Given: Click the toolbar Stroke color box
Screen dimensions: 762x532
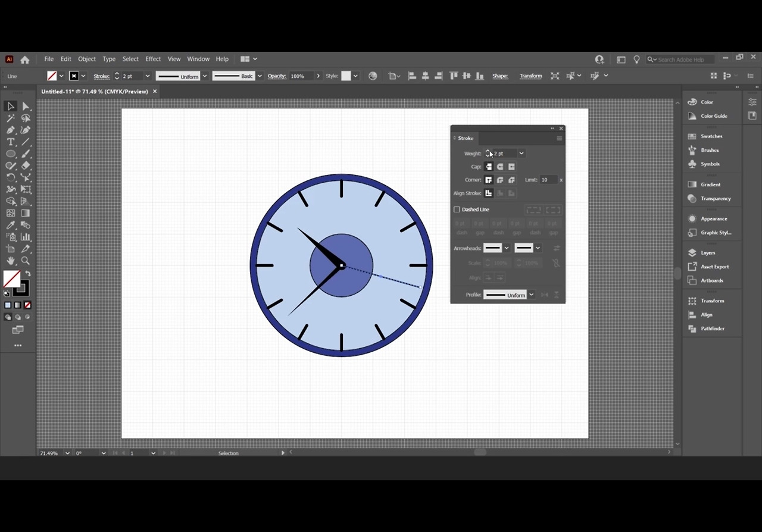Looking at the screenshot, I should (21, 289).
